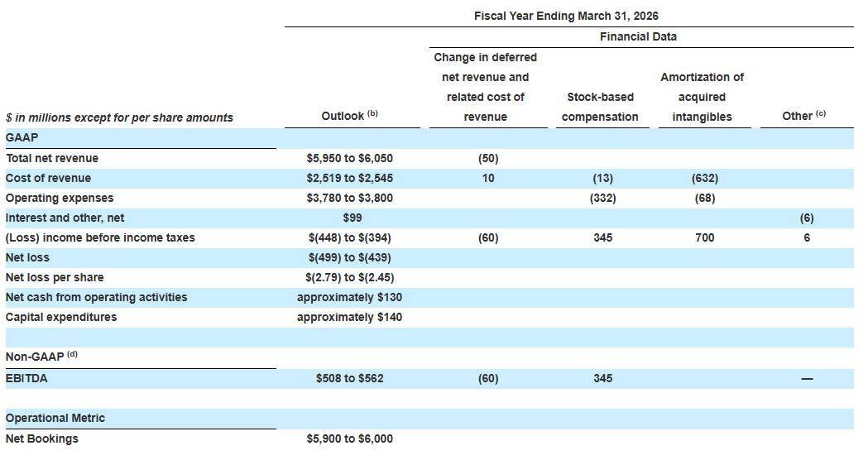This screenshot has width=868, height=460.
Task: Select the Operating expenses row label
Action: tap(60, 199)
